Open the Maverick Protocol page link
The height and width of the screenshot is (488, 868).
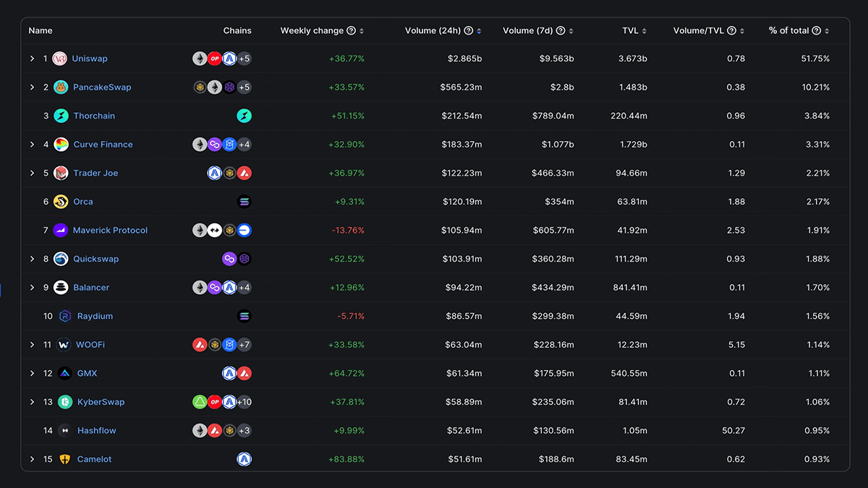coord(110,230)
